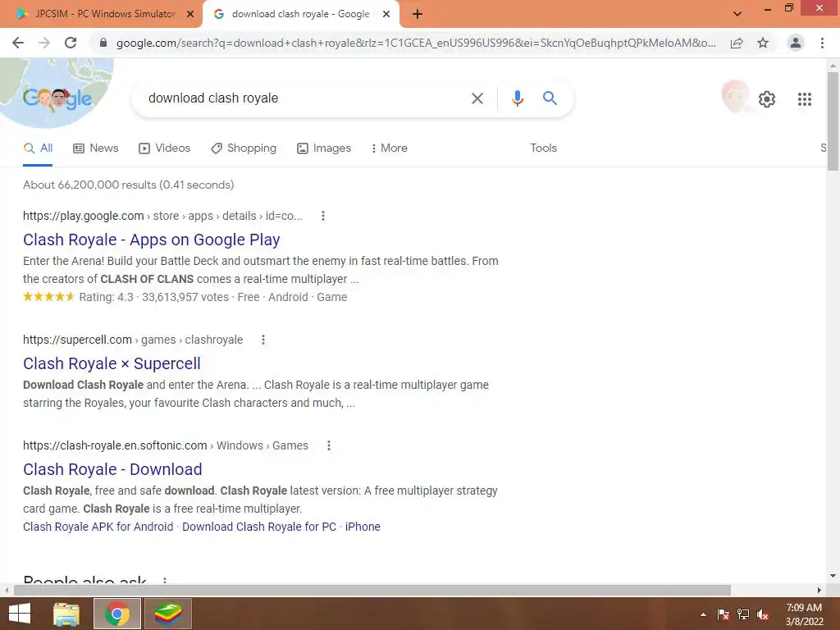
Task: Click the Rating: 4.3 text
Action: coord(106,297)
